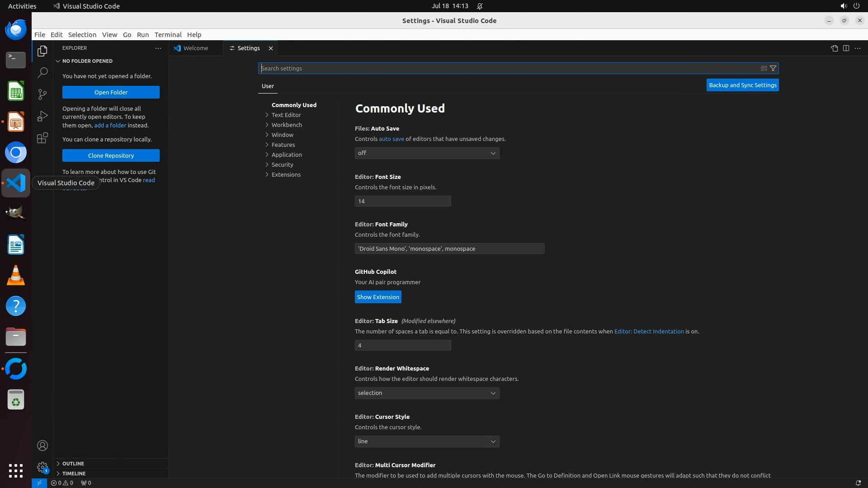Switch to the Welcome tab
Image resolution: width=868 pixels, height=488 pixels.
195,48
